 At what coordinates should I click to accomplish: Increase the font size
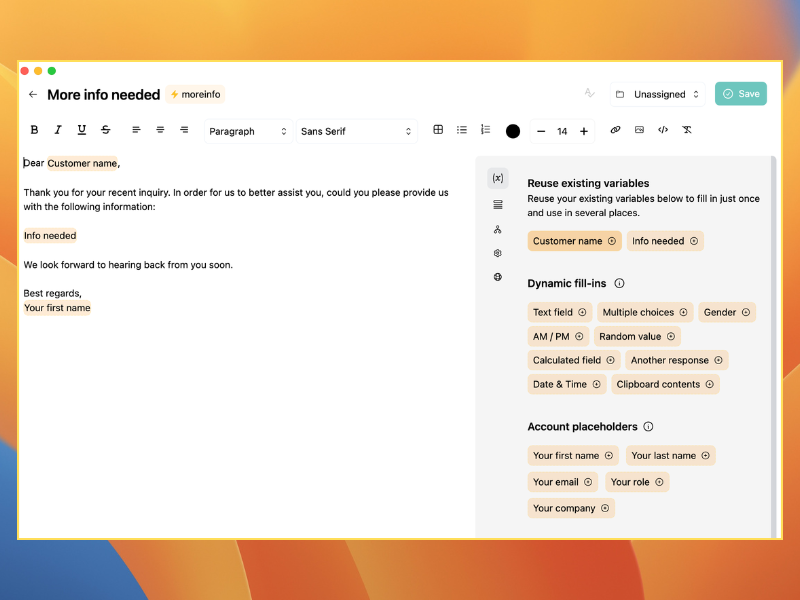click(x=584, y=132)
